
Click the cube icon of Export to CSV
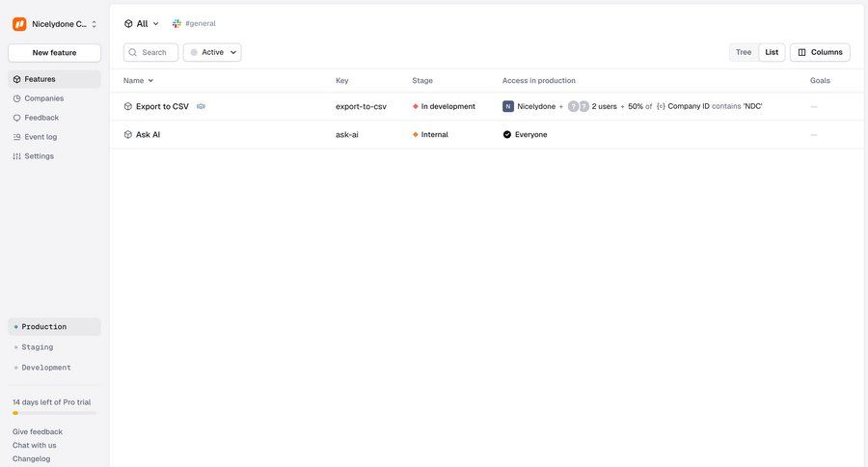pyautogui.click(x=128, y=106)
